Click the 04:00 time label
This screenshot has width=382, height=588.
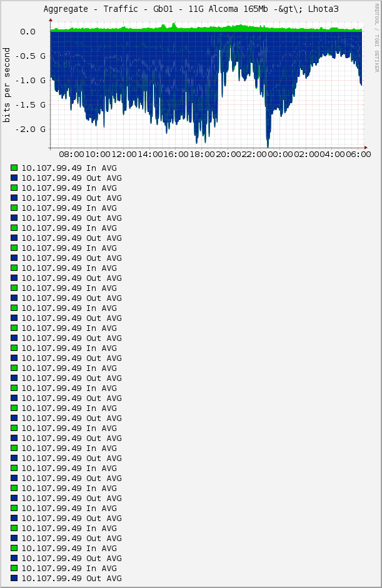coord(333,155)
